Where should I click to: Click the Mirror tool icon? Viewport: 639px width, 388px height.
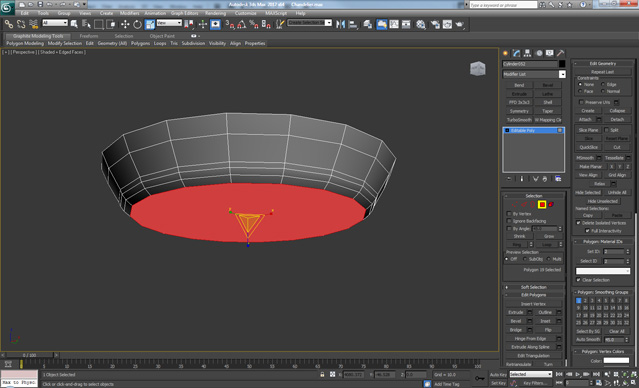(341, 24)
